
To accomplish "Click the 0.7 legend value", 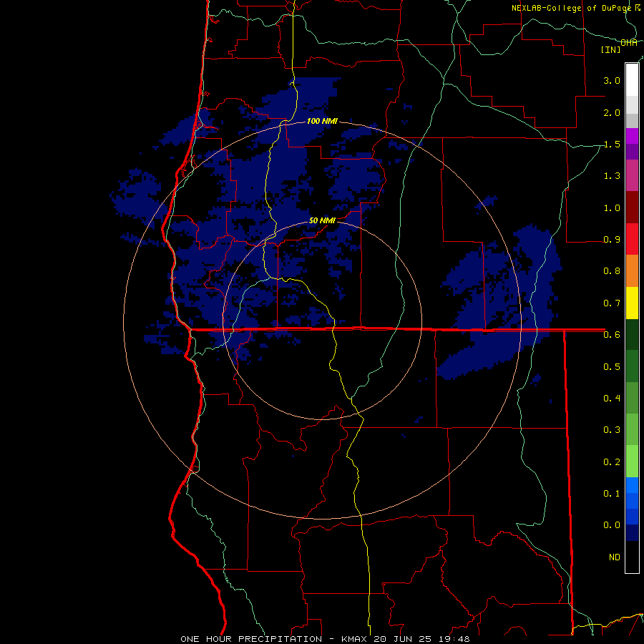I will (x=612, y=303).
